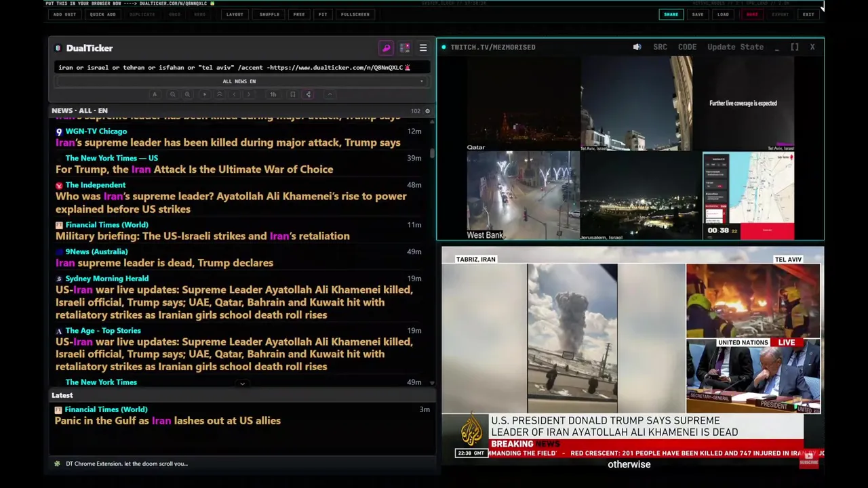868x488 pixels.
Task: Click the EXIT button
Action: tap(808, 14)
